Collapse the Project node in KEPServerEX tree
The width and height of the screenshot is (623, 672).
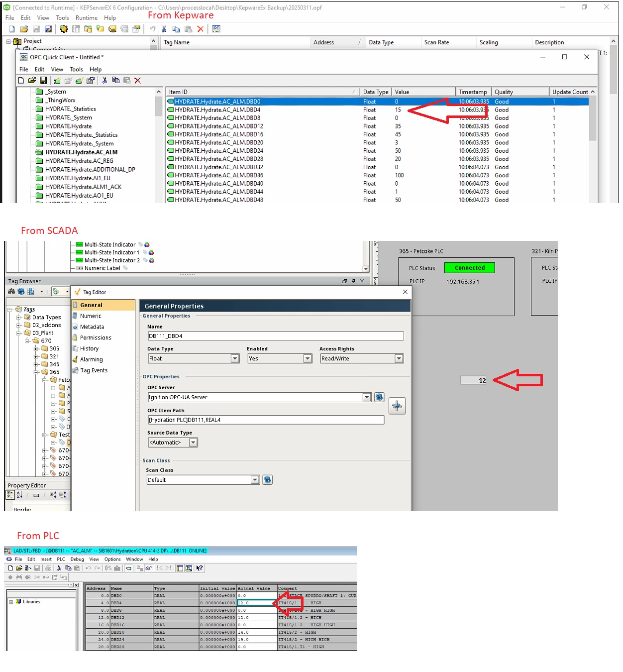coord(8,41)
